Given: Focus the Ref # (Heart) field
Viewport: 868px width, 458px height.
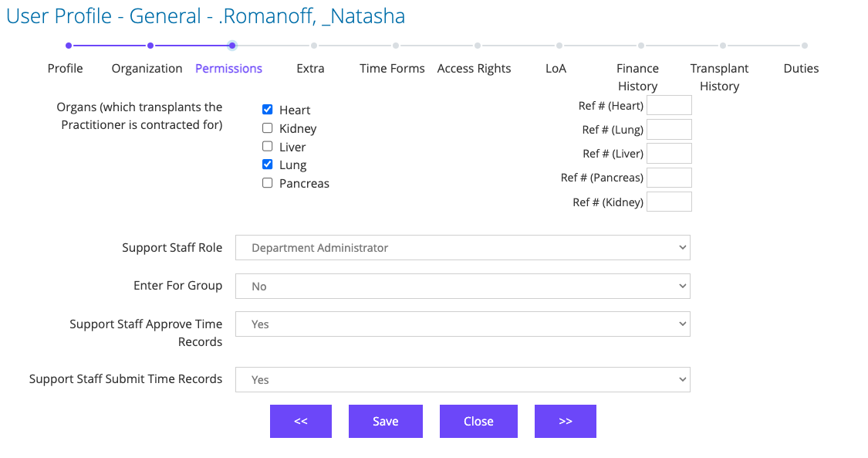Looking at the screenshot, I should click(669, 105).
